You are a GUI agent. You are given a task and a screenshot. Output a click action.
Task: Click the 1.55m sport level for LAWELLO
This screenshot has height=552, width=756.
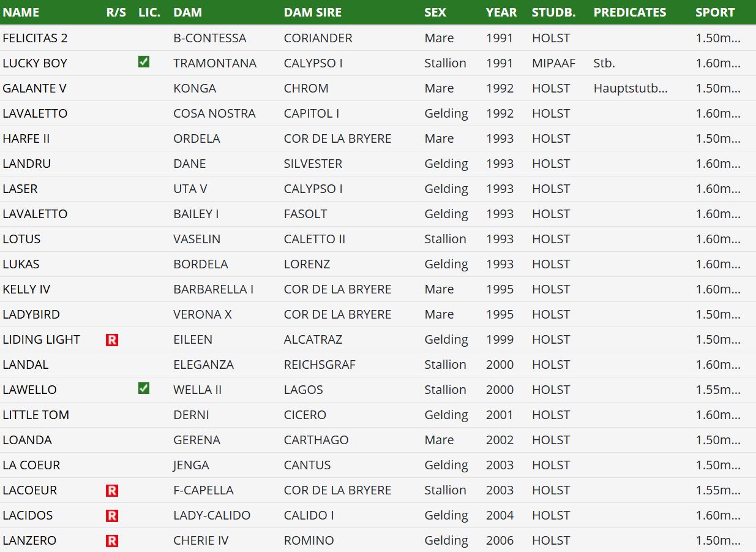[x=717, y=390]
